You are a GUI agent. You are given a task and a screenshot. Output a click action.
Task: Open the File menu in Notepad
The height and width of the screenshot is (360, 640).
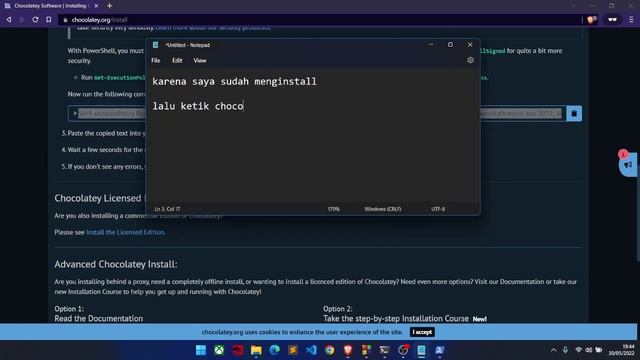(x=156, y=60)
